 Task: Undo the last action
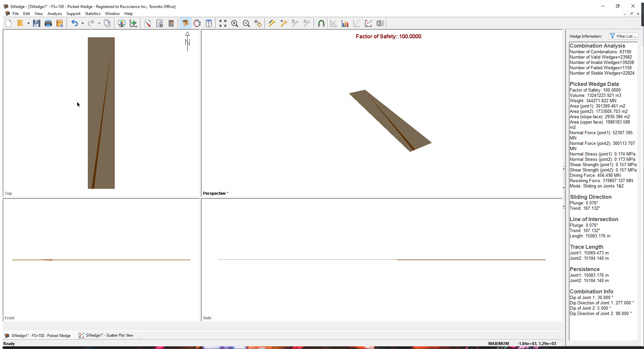click(75, 23)
